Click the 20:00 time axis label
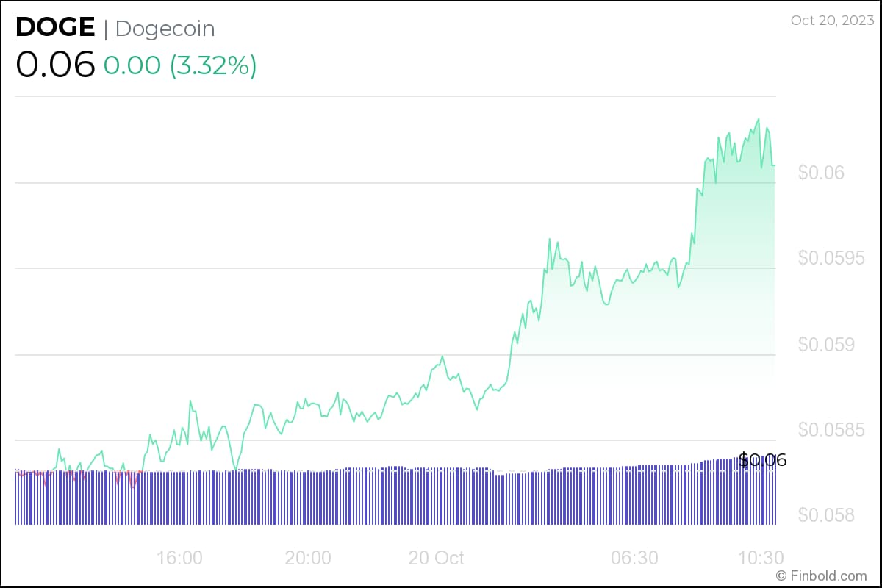The image size is (882, 588). pos(308,558)
